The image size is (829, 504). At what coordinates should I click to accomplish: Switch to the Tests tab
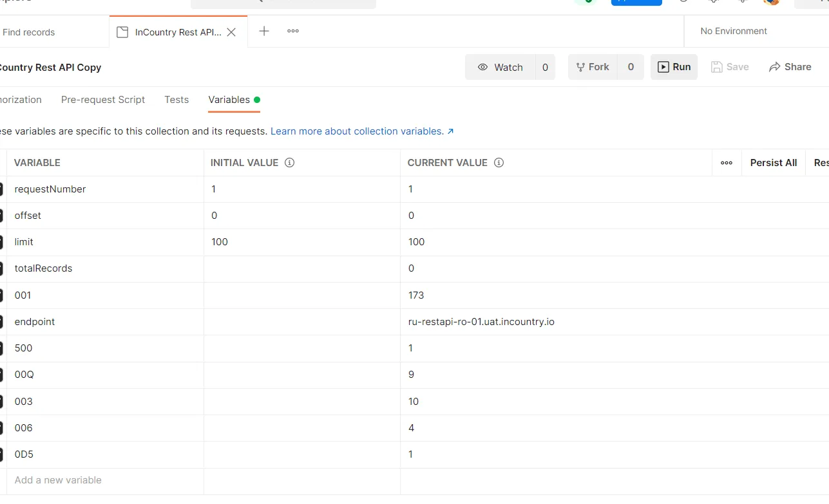pos(176,100)
